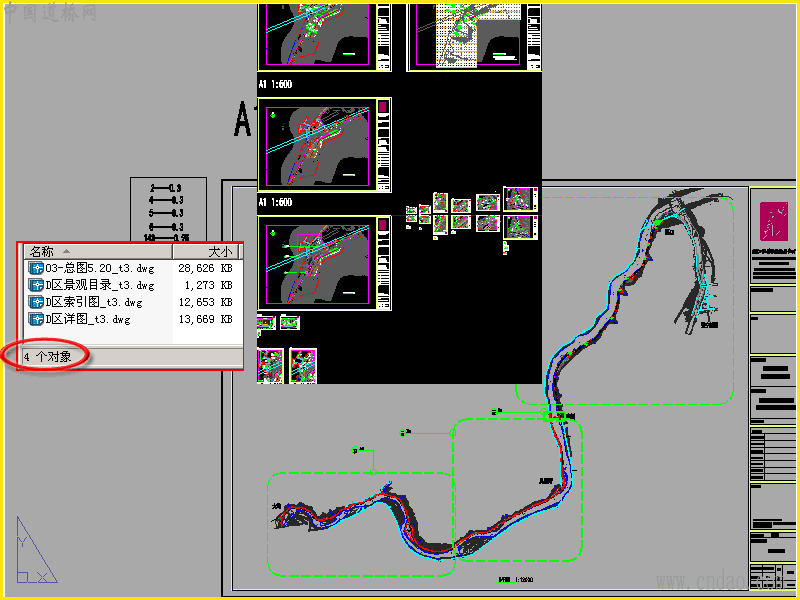The width and height of the screenshot is (800, 600).
Task: Open the bottom-left small detail sheet thumbnail
Action: tap(270, 365)
